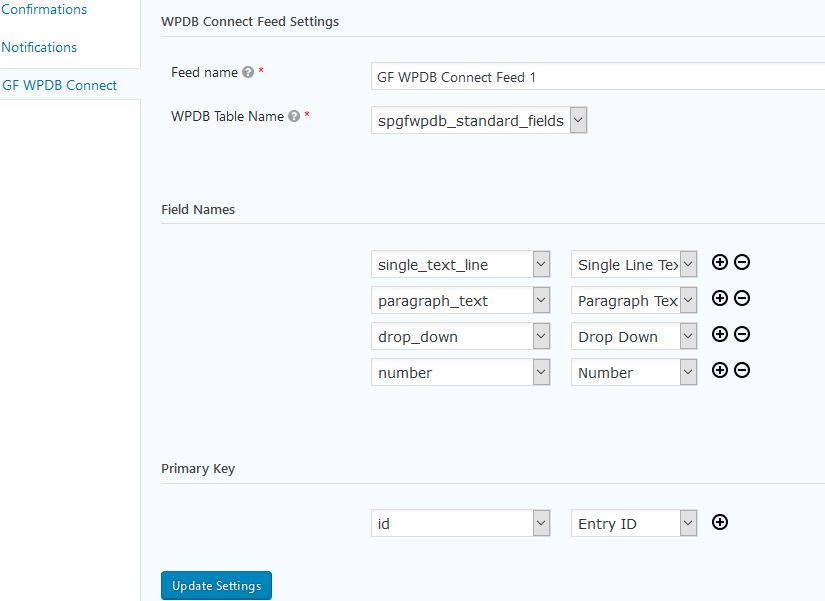Add a row after drop_down mapping
Image resolution: width=825 pixels, height=601 pixels.
pos(719,334)
